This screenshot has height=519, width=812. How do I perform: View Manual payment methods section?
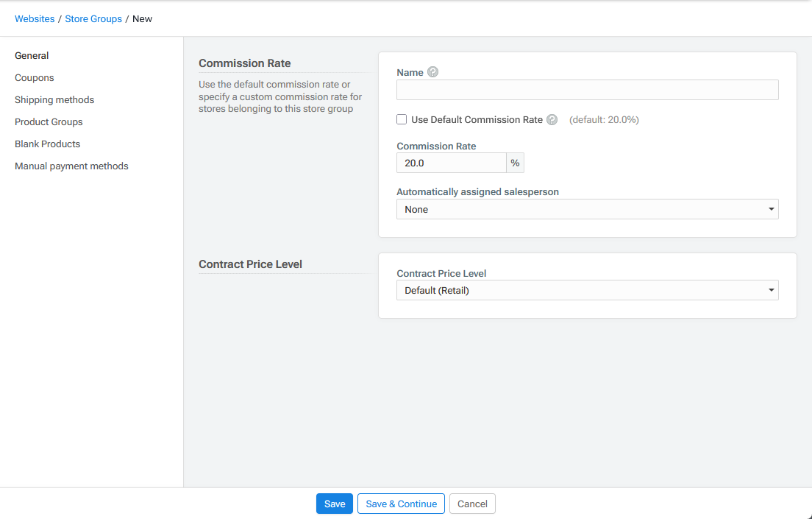pos(71,166)
